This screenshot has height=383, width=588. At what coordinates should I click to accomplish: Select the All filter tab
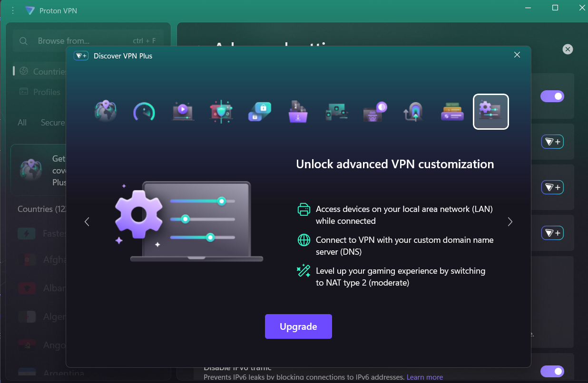tap(22, 123)
